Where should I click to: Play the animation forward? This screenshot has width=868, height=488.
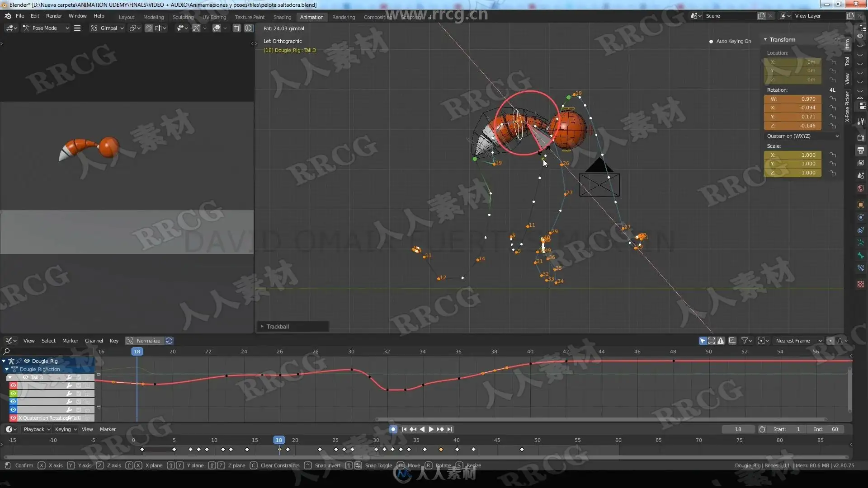point(431,429)
